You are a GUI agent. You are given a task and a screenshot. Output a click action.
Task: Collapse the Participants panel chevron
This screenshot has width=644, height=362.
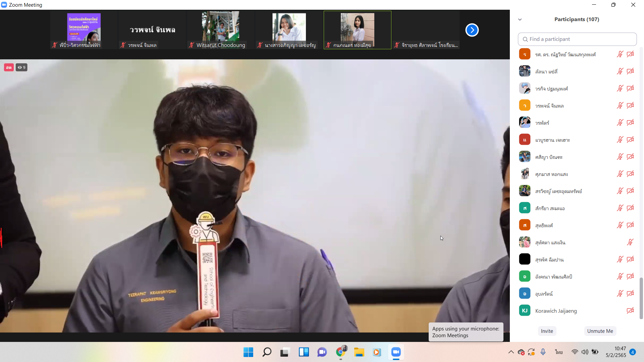click(x=520, y=19)
